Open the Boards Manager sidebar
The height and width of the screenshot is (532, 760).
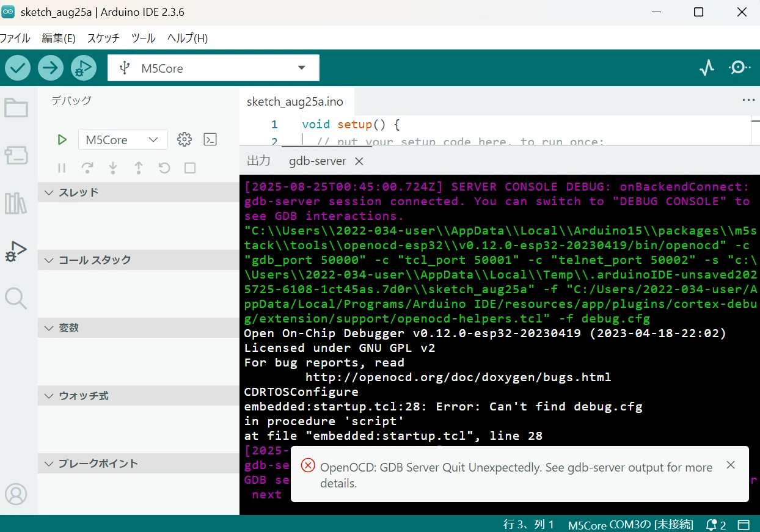[16, 155]
